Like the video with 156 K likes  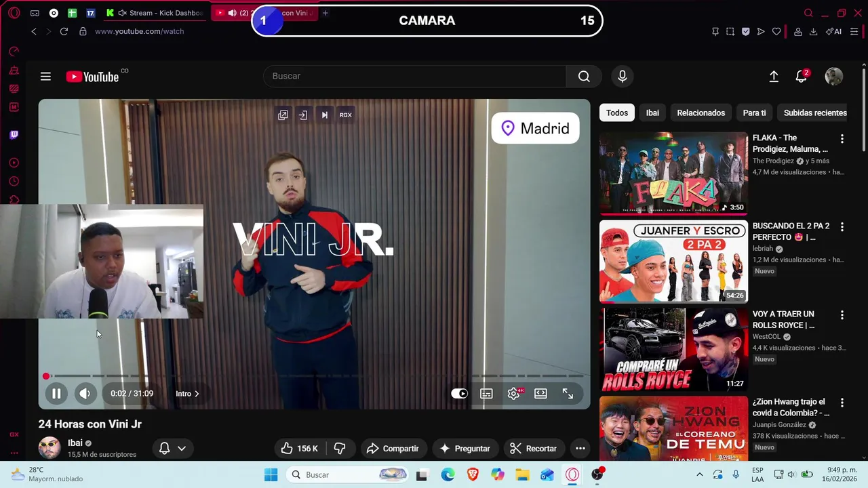click(x=300, y=448)
